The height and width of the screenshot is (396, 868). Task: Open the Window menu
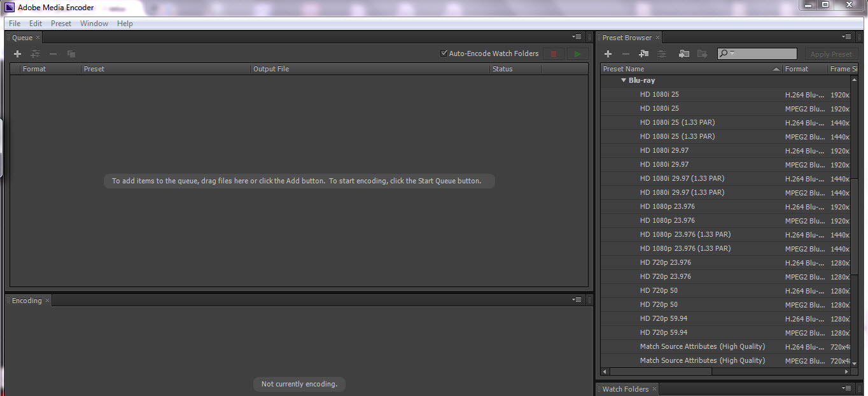click(x=94, y=24)
